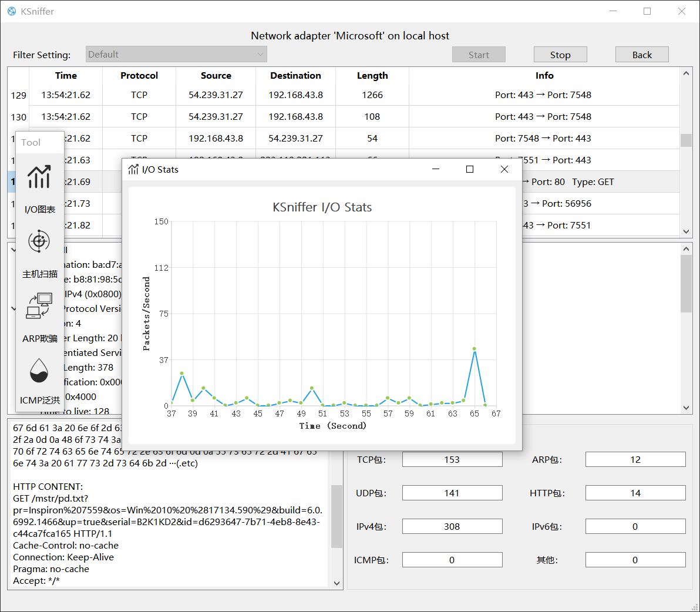
Task: Click the Source column header
Action: tap(216, 75)
